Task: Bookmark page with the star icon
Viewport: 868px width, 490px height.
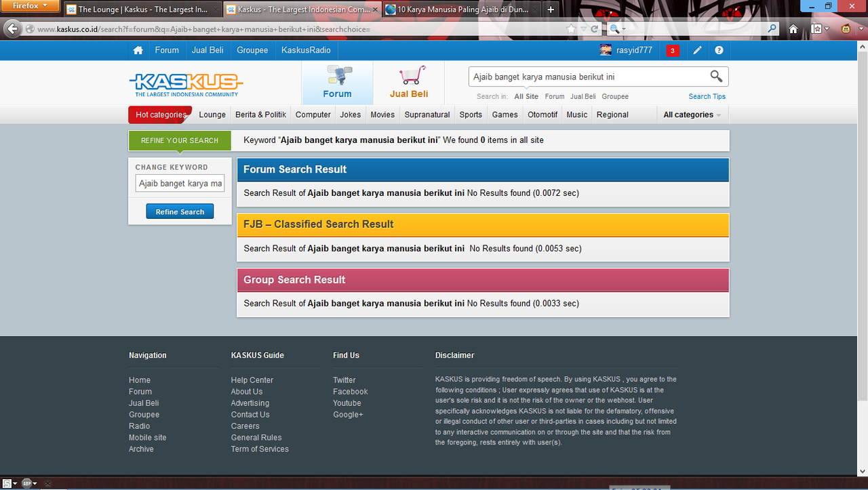Action: 572,29
